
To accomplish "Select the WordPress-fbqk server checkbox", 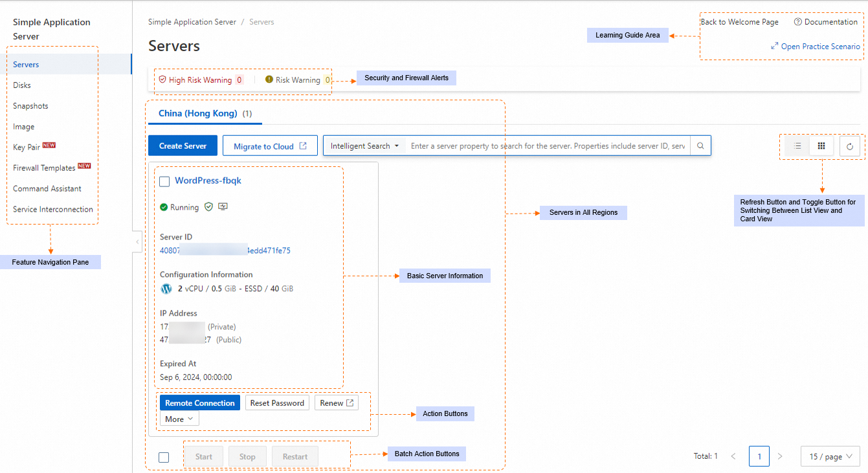I will pyautogui.click(x=164, y=181).
